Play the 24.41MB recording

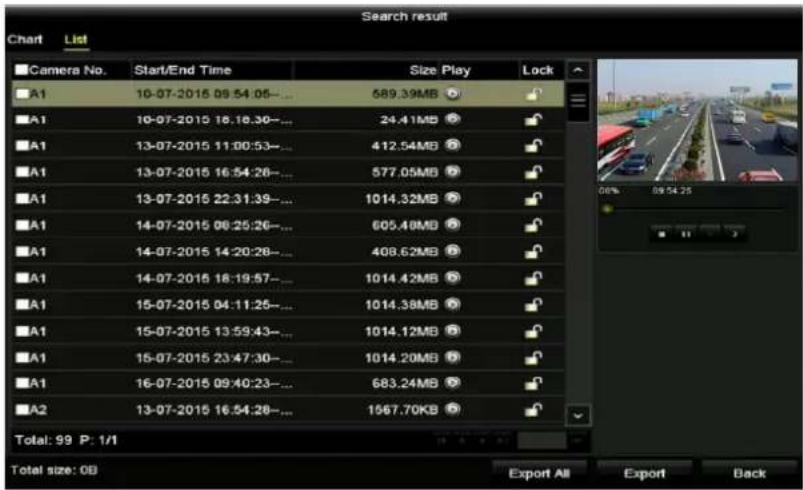point(453,119)
